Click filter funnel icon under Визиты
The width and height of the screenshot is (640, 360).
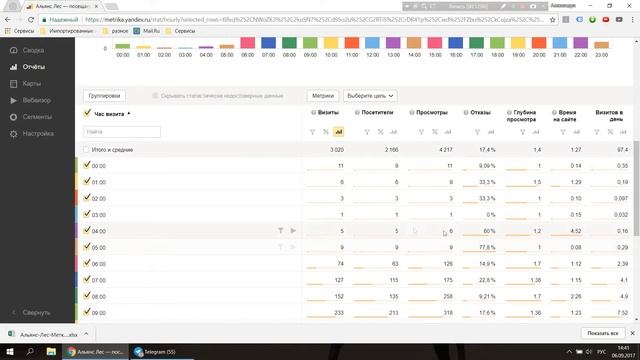(313, 132)
